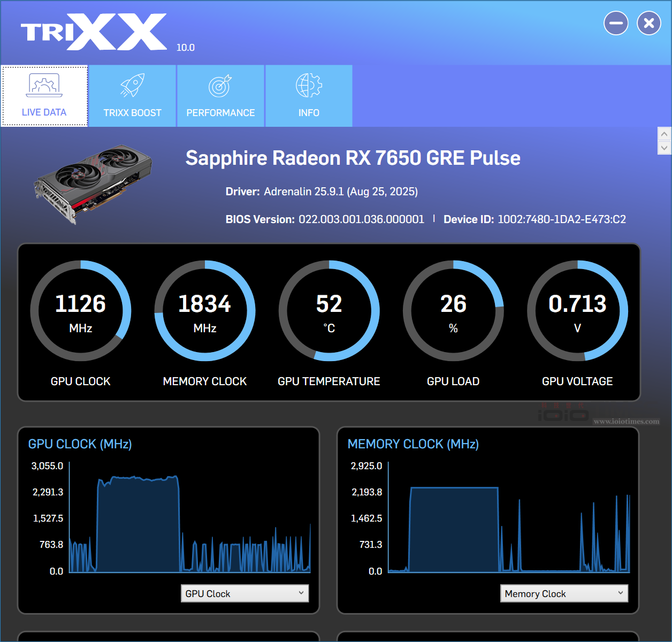Open the LIVE DATA tab
Viewport: 672px width, 642px height.
pos(44,96)
